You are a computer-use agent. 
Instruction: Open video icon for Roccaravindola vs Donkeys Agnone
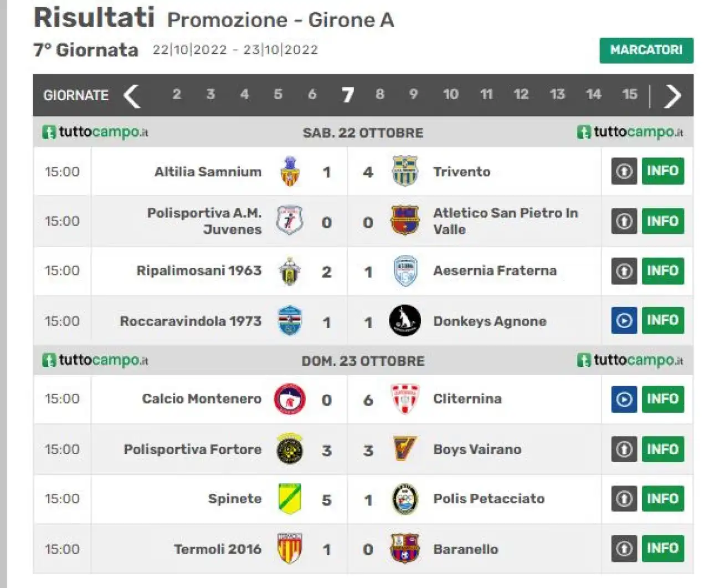[x=624, y=320]
